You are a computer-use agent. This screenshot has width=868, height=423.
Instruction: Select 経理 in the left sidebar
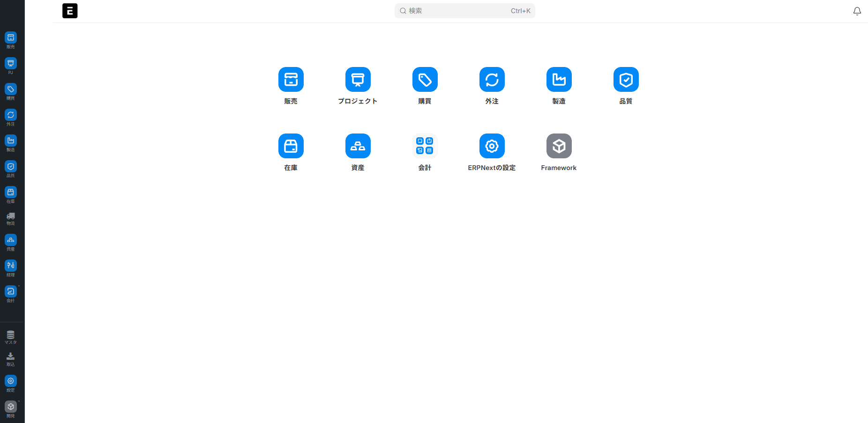11,267
